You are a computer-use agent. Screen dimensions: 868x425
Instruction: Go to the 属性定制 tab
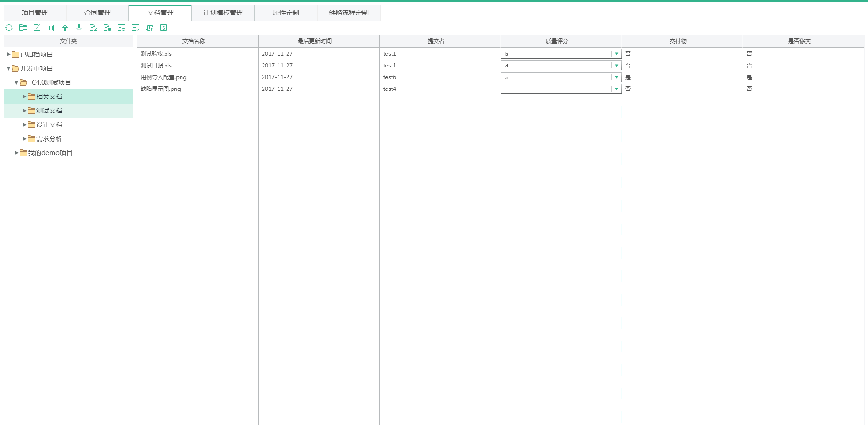[286, 13]
